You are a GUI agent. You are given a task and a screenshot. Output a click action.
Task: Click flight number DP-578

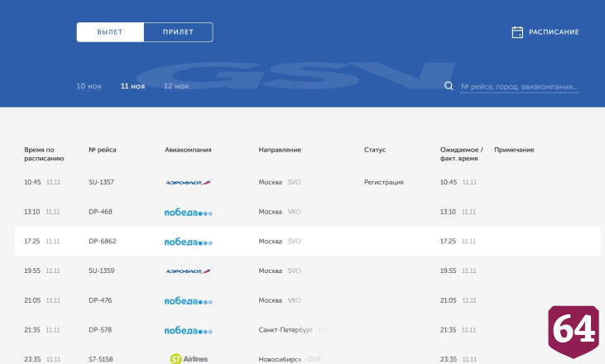pyautogui.click(x=100, y=330)
